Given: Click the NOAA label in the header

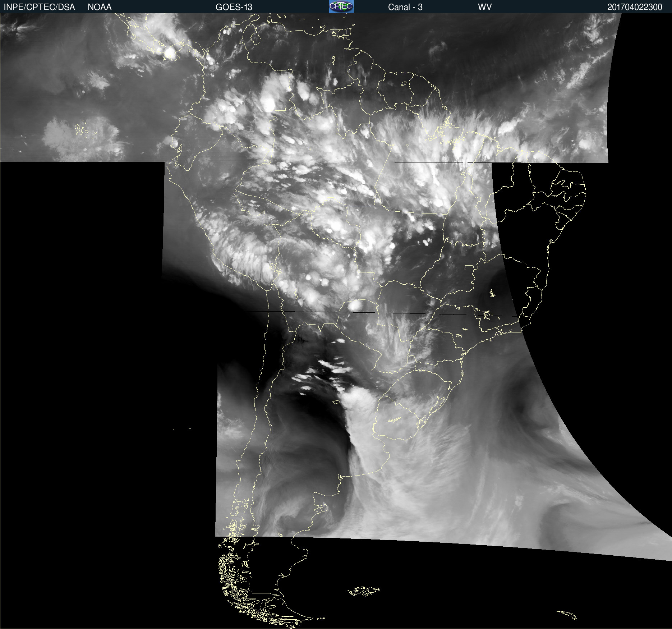Looking at the screenshot, I should (x=100, y=7).
